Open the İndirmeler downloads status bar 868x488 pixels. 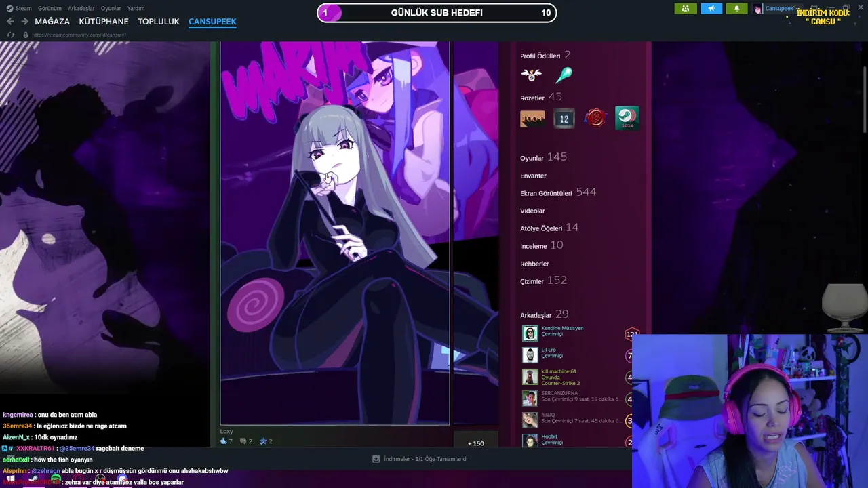coord(420,459)
